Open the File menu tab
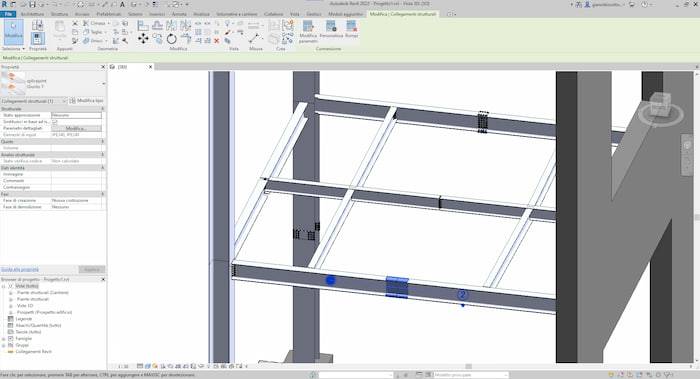The width and height of the screenshot is (700, 379). (8, 14)
